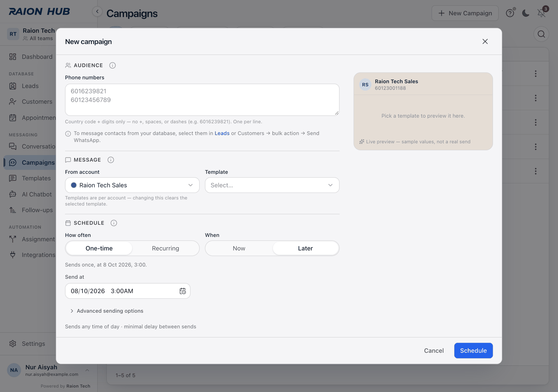This screenshot has height=392, width=558.
Task: Open notifications bell with badge
Action: coord(542,13)
